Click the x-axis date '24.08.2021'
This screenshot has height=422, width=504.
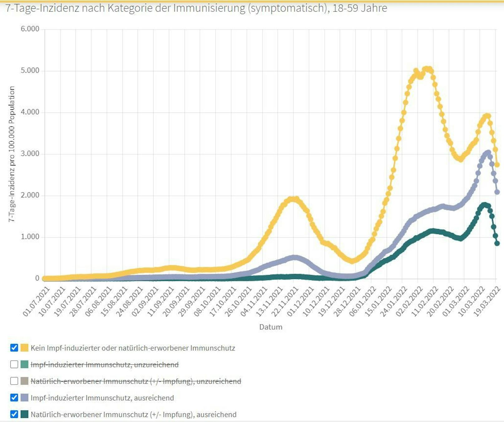(x=129, y=301)
